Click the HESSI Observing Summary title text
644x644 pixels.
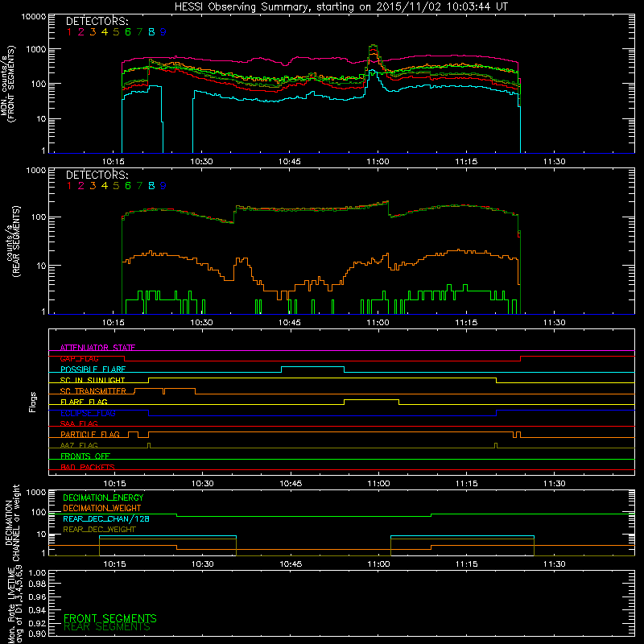(341, 7)
